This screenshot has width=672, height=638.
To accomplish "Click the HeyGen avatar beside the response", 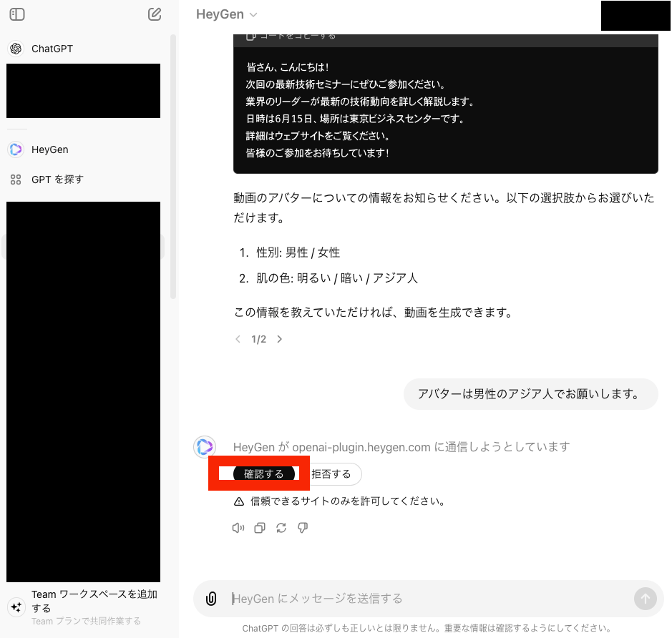I will [205, 447].
